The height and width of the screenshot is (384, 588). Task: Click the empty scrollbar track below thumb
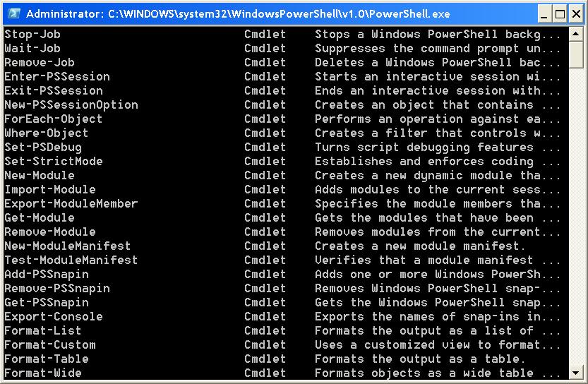tap(575, 217)
